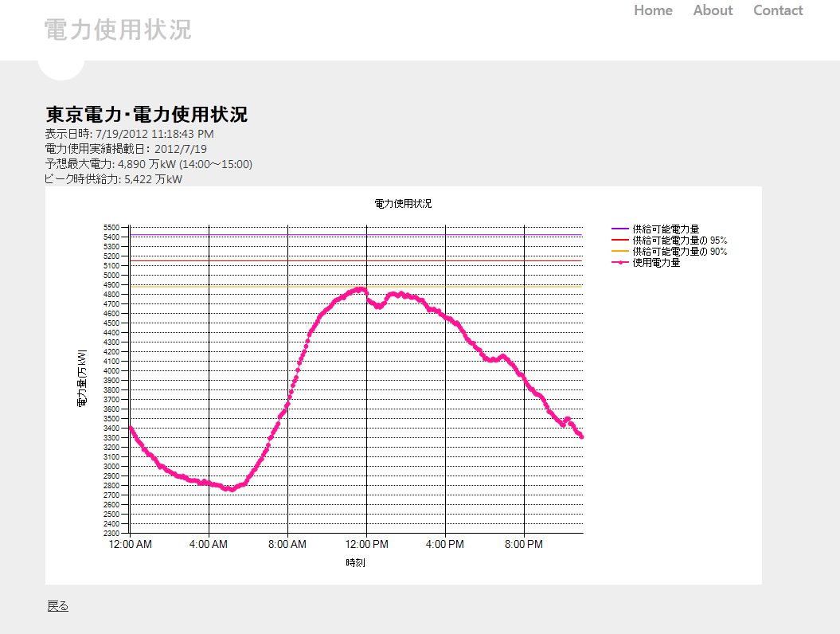The width and height of the screenshot is (840, 634).
Task: Click the x-axis label 8:00 AM
Action: [287, 545]
